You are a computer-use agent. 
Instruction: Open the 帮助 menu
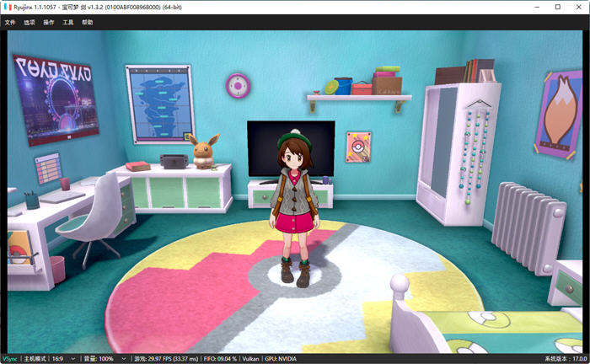[x=88, y=23]
